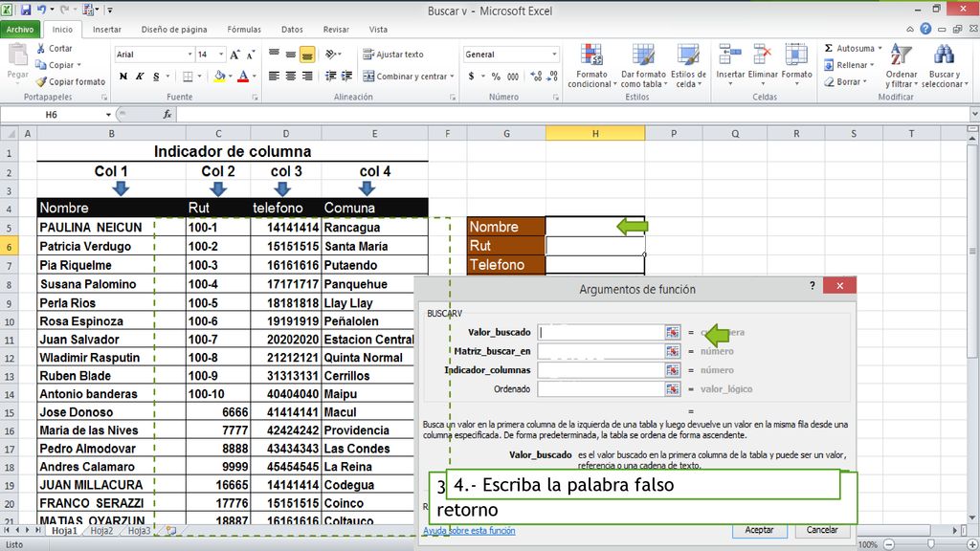Open the font size 14 dropdown
This screenshot has height=551, width=980.
[x=221, y=55]
